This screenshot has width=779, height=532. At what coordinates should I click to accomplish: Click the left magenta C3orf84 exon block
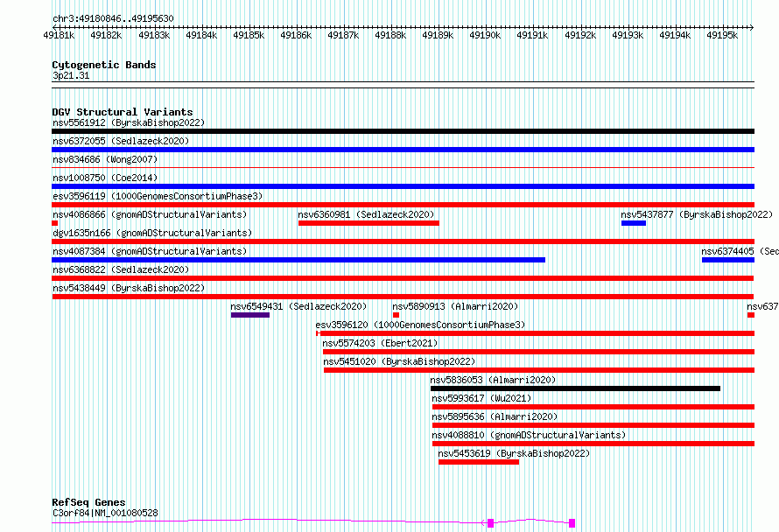tap(490, 523)
